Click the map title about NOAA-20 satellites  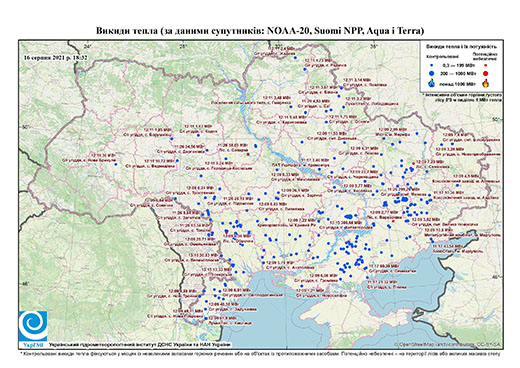260,31
